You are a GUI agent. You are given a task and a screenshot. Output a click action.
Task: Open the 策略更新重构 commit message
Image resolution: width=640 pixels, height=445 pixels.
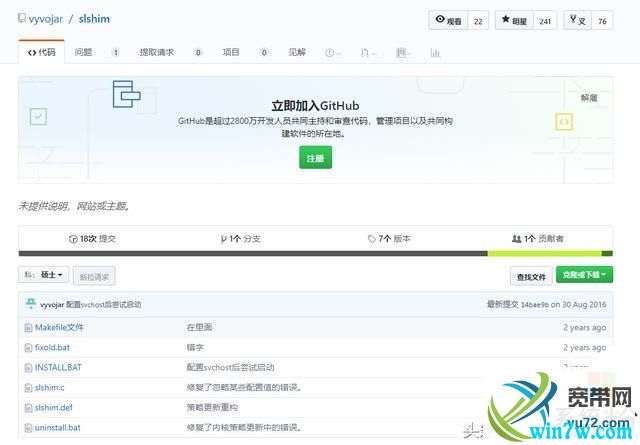point(212,407)
